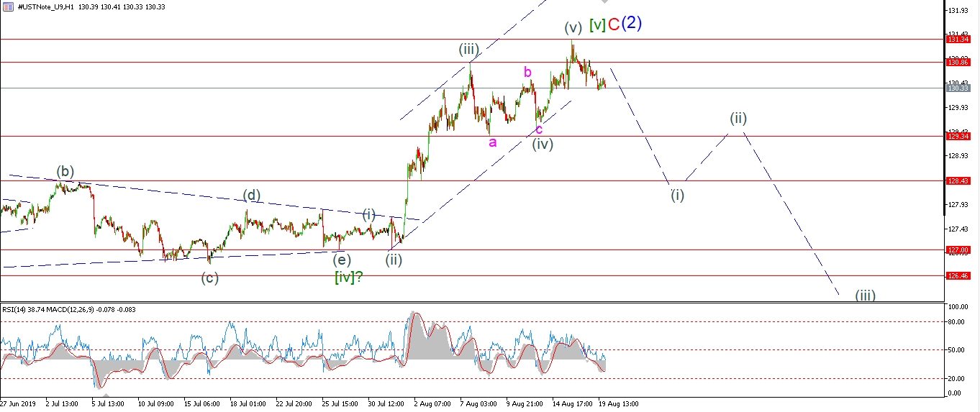This screenshot has width=980, height=412.
Task: Select the red 129.34 price level tag
Action: [958, 136]
